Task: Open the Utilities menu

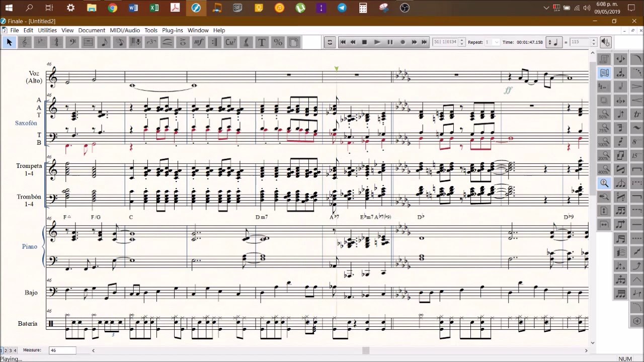Action: [47, 30]
